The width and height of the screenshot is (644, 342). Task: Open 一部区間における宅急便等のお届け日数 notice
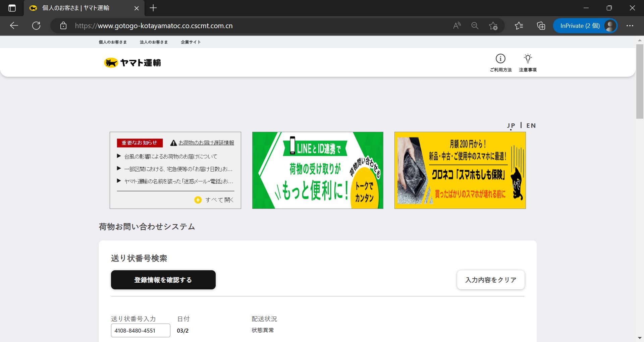178,169
